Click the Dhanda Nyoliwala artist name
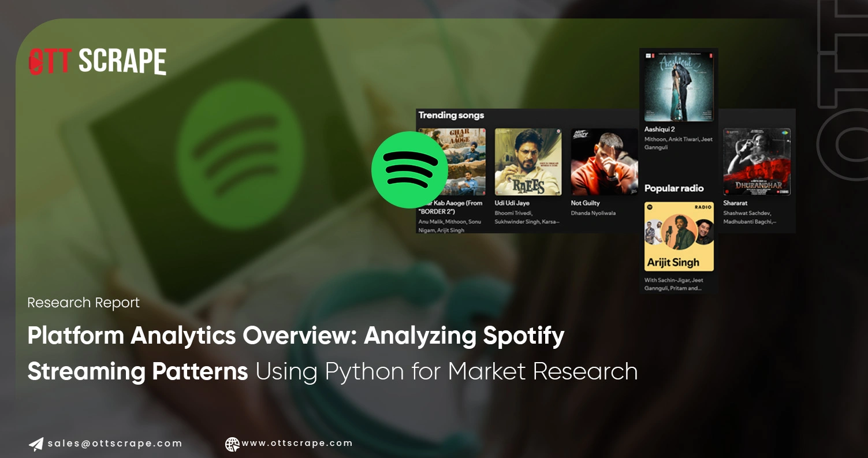The width and height of the screenshot is (868, 458). coord(593,213)
